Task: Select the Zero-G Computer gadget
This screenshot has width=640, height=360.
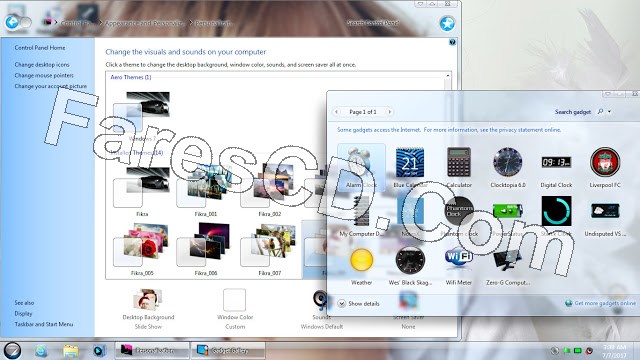Action: tap(507, 265)
